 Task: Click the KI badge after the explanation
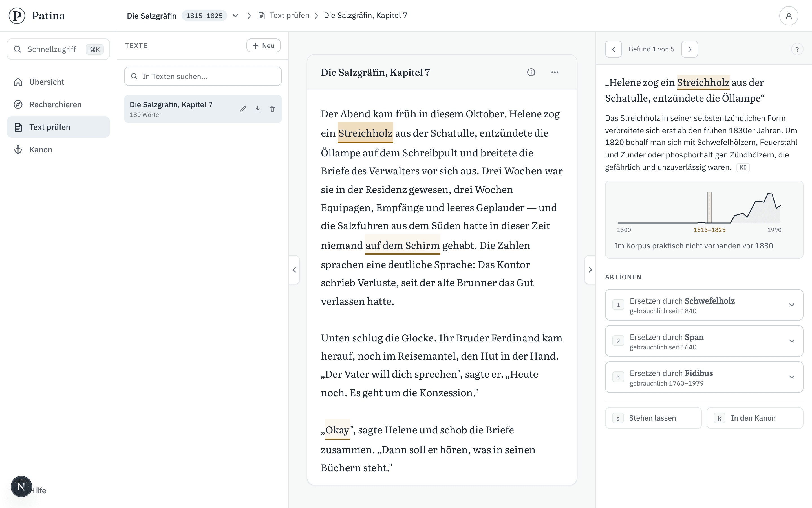743,167
